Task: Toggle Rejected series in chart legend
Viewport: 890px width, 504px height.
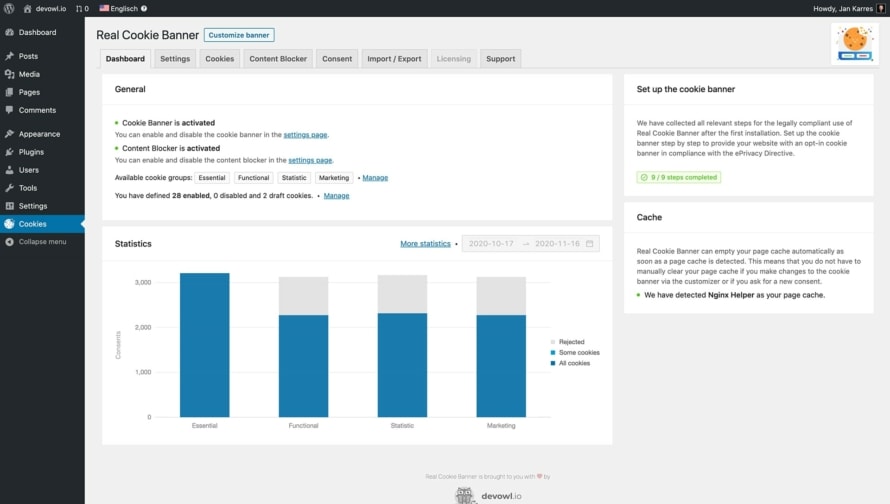Action: pos(567,342)
